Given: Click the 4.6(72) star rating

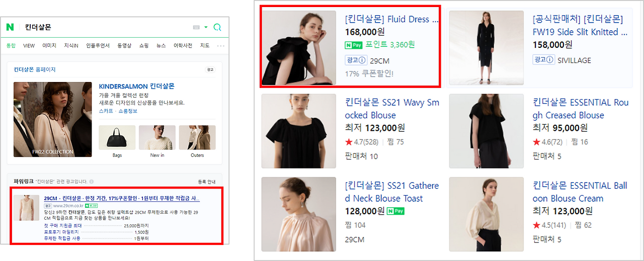Looking at the screenshot, I should tap(547, 142).
